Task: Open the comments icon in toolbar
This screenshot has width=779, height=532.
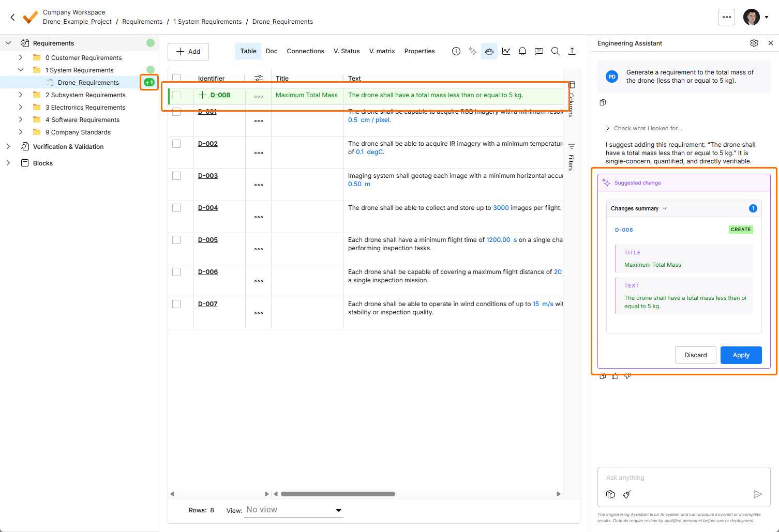Action: click(539, 51)
